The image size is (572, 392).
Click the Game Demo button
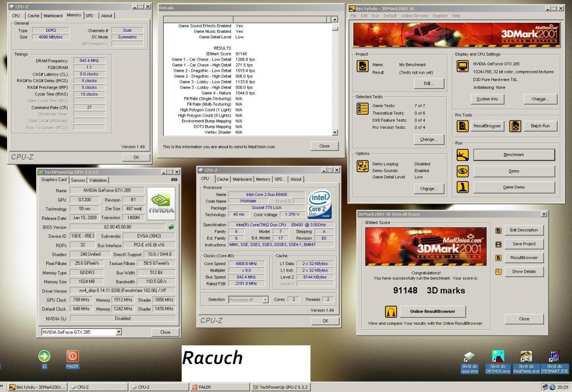click(514, 187)
